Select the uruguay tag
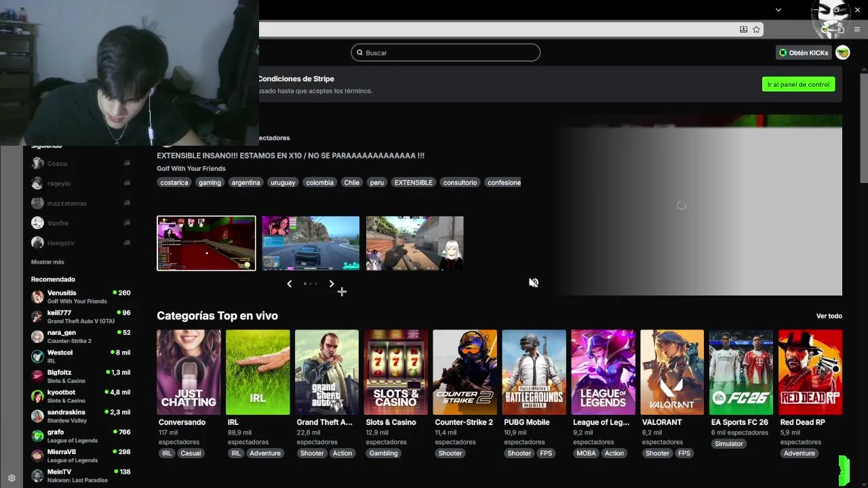 283,182
